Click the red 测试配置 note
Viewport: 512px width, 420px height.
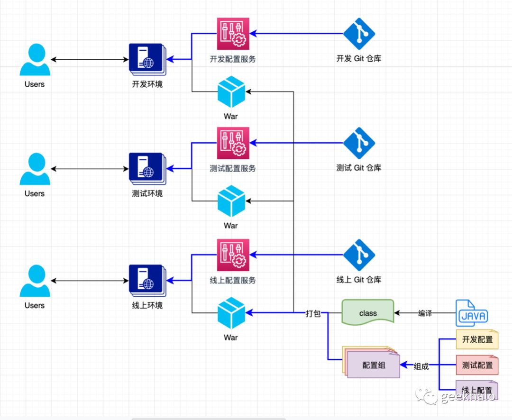pyautogui.click(x=477, y=365)
